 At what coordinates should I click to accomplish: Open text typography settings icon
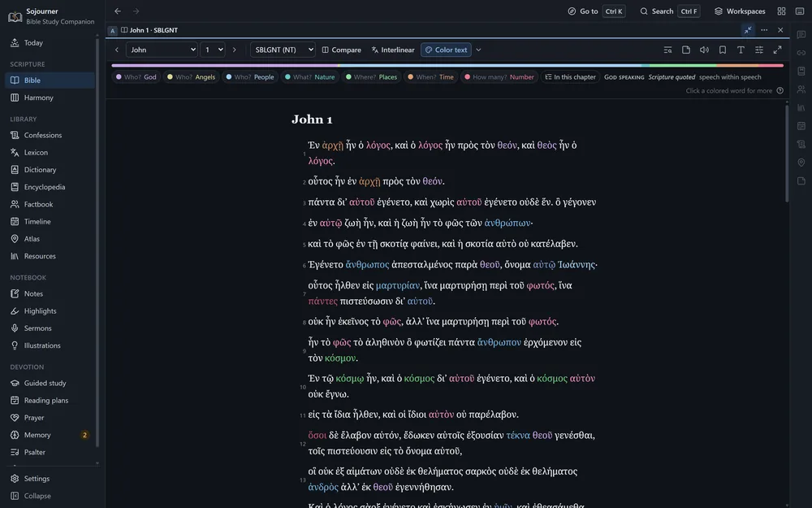741,50
